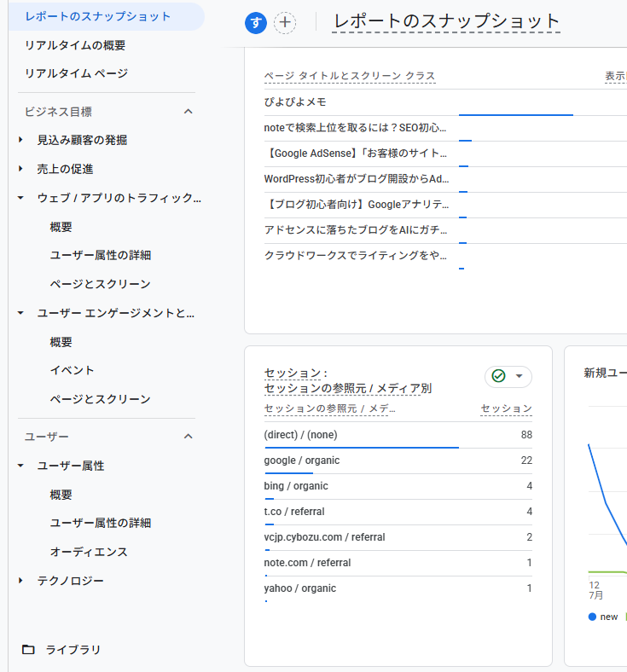Click the ビジネス目標 section heading
Image resolution: width=627 pixels, height=672 pixels.
(58, 112)
